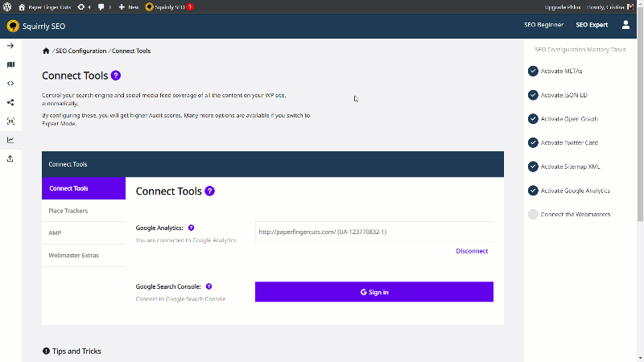Click the Upgrade Plan link
Viewport: 644px width, 362px height.
pyautogui.click(x=562, y=7)
